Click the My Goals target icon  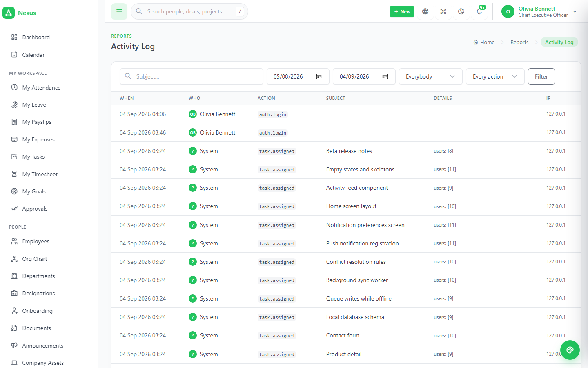[x=14, y=191]
